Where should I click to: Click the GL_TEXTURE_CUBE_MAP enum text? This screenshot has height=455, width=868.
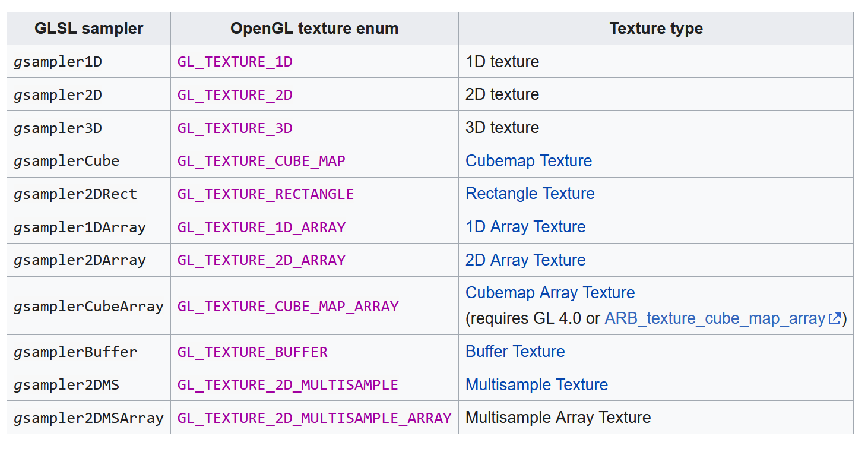click(261, 161)
